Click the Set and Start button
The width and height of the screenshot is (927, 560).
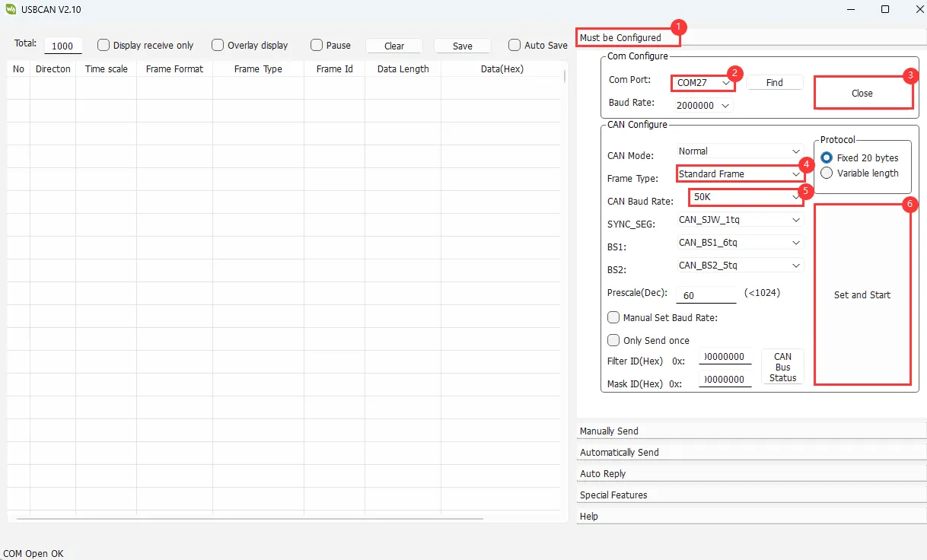coord(862,294)
